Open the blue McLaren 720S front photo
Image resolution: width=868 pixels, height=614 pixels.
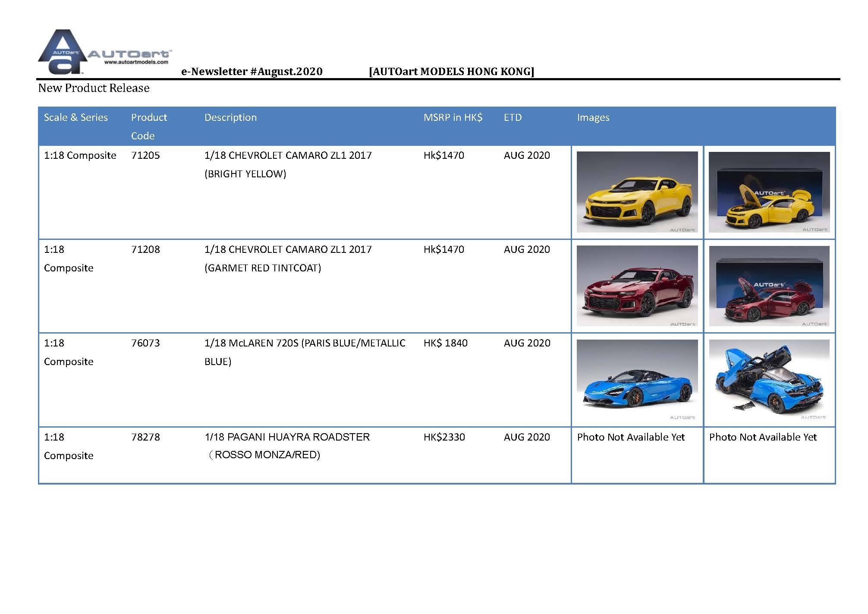pos(637,380)
